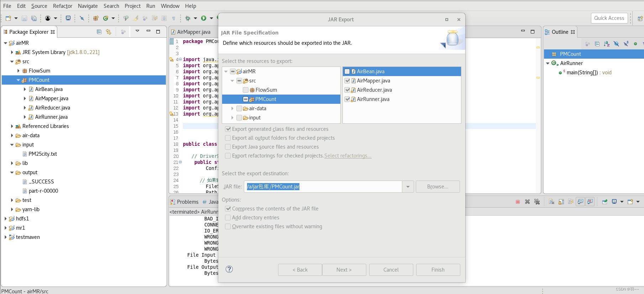Enable Overwrite existing files without warning
The image size is (644, 294).
228,226
